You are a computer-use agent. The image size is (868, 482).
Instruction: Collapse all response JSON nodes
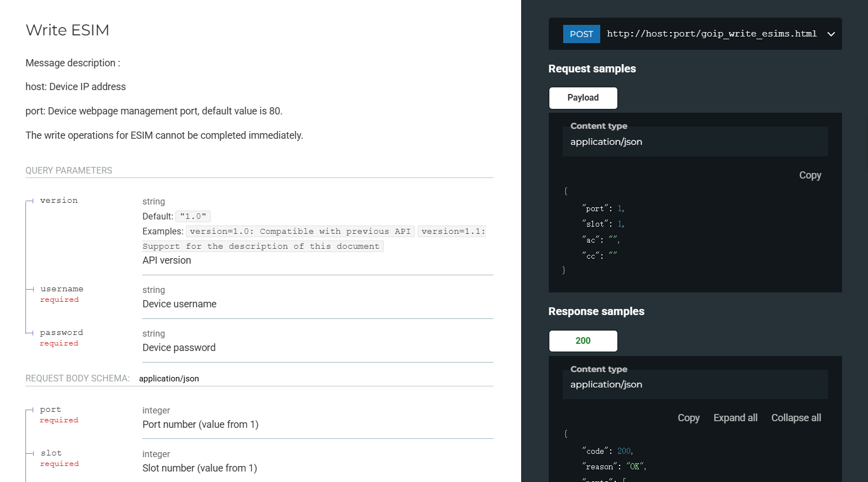coord(796,418)
